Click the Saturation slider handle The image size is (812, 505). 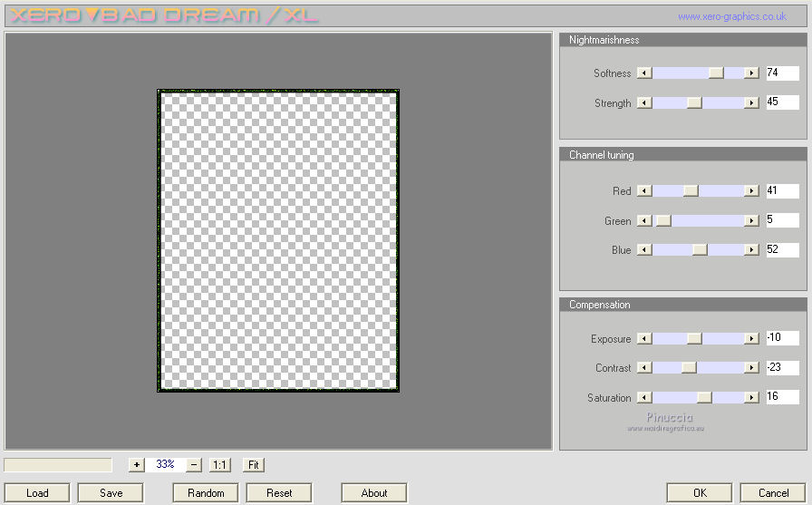click(x=704, y=397)
